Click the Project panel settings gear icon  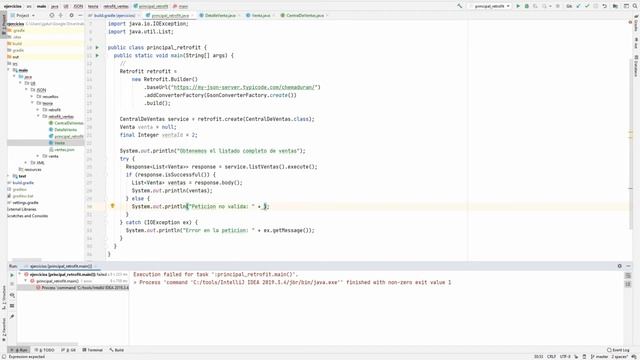tap(71, 15)
